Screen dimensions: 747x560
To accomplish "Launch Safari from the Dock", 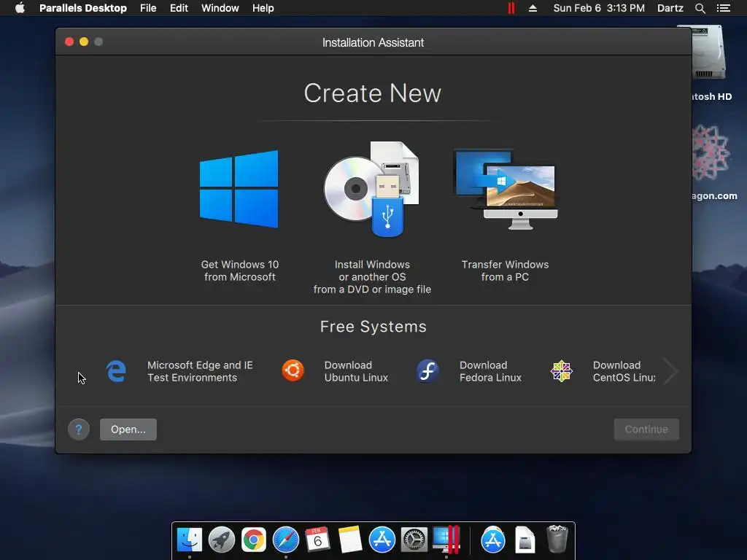I will click(x=286, y=540).
